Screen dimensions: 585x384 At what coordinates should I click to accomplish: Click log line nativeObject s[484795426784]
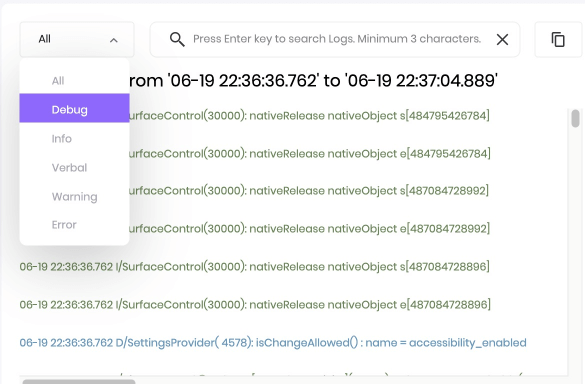coord(309,116)
